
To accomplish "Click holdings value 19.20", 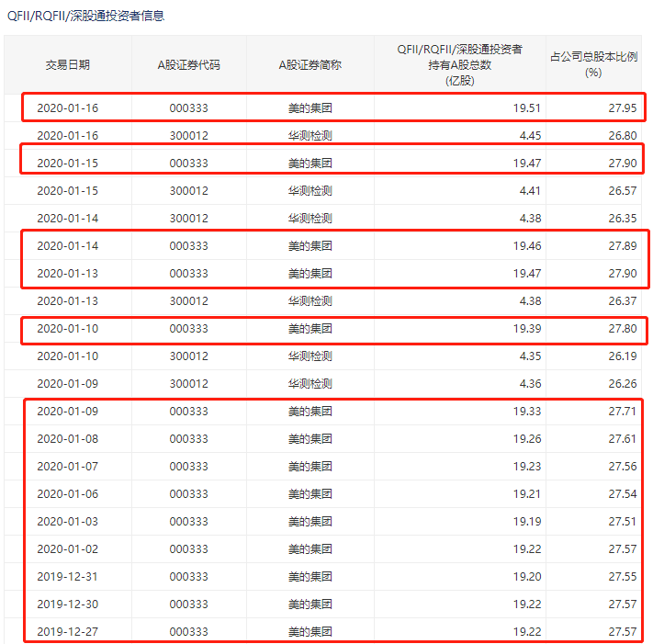I will point(527,577).
